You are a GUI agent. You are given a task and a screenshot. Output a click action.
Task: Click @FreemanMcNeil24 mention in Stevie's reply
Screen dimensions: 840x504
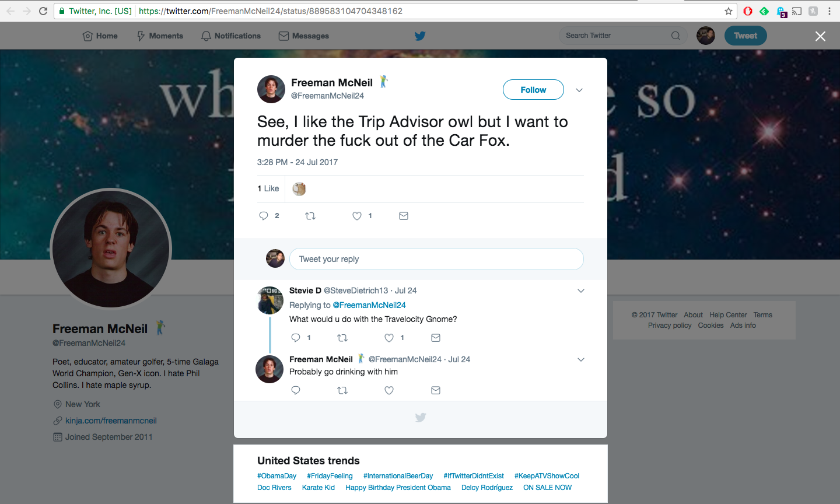369,305
